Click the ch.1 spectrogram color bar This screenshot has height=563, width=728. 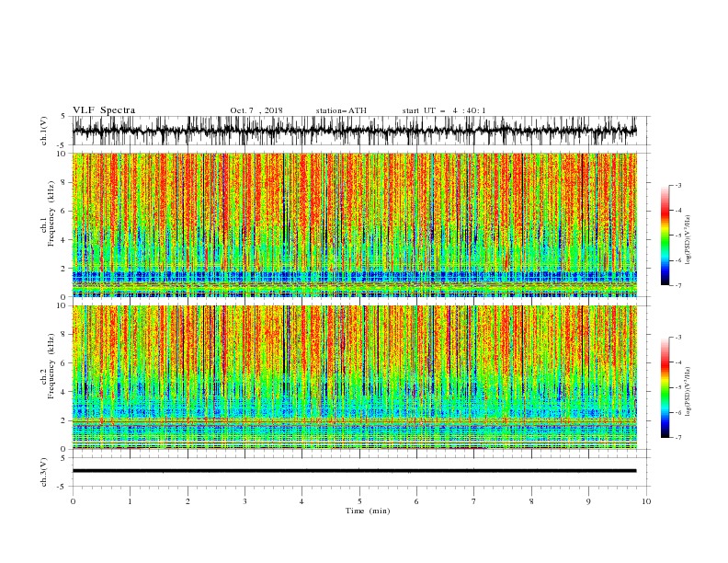pos(665,236)
